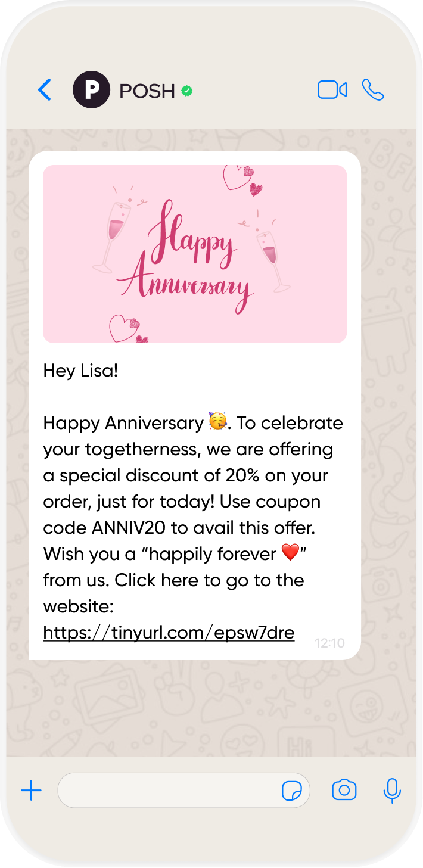The height and width of the screenshot is (868, 423).
Task: Open the camera
Action: (x=344, y=791)
